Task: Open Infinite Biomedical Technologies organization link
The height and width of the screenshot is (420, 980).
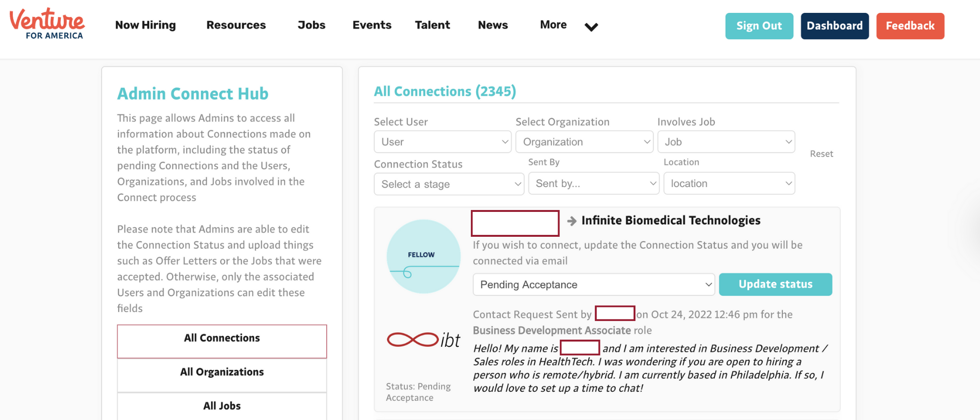Action: [x=671, y=221]
